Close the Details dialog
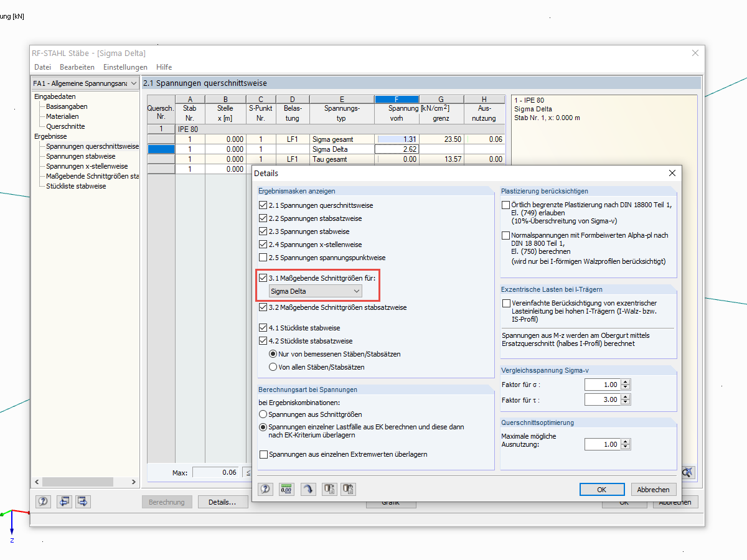This screenshot has width=747, height=560. (x=672, y=173)
